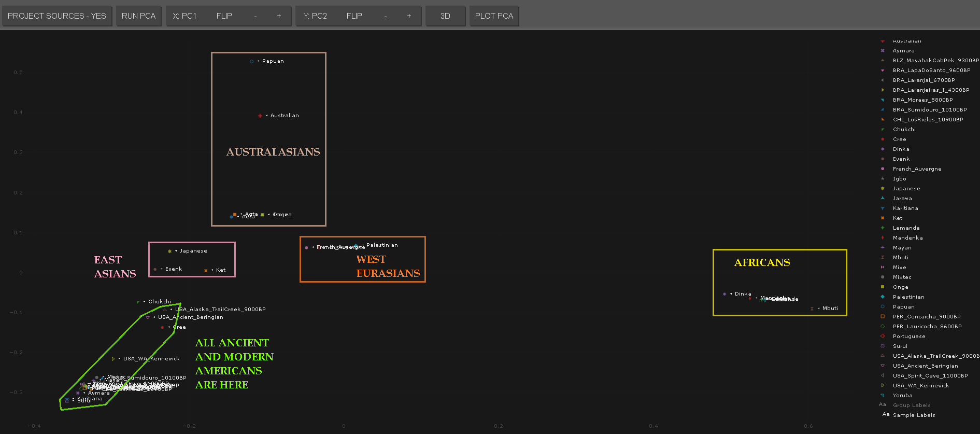Click the Japanese data point in plot
980x434 pixels.
pos(169,251)
